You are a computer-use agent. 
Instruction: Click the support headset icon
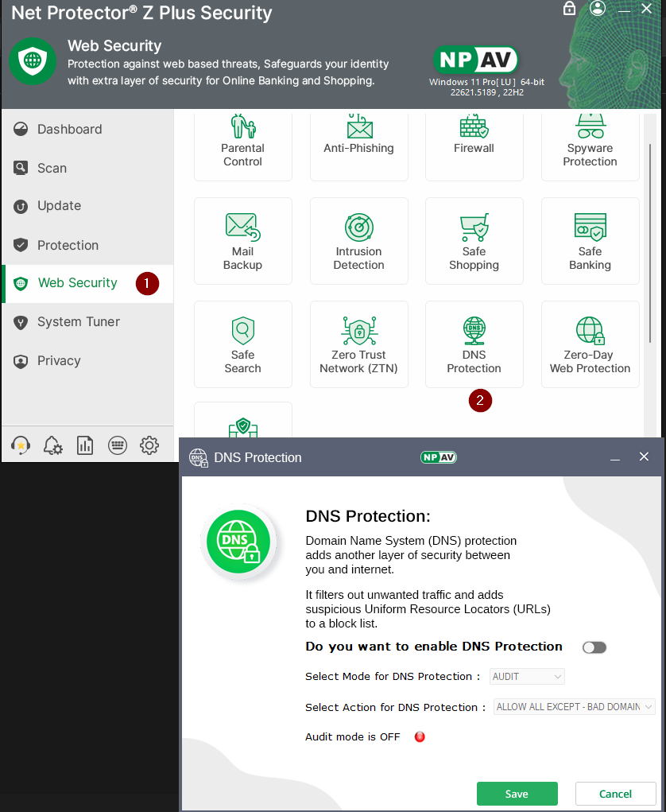[21, 445]
